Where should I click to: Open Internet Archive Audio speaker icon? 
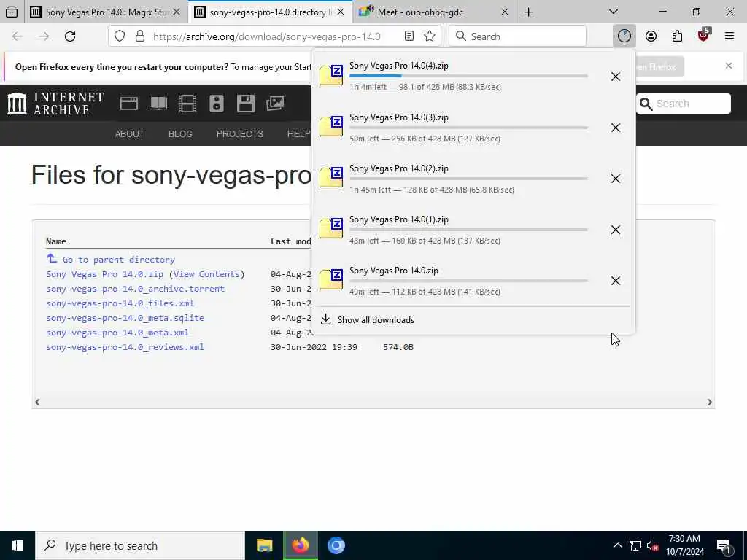point(216,104)
